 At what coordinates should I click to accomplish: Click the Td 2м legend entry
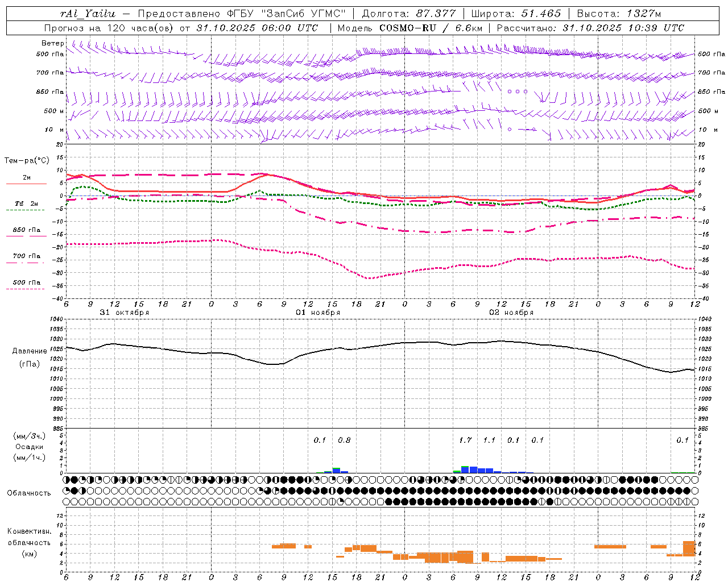[x=27, y=203]
